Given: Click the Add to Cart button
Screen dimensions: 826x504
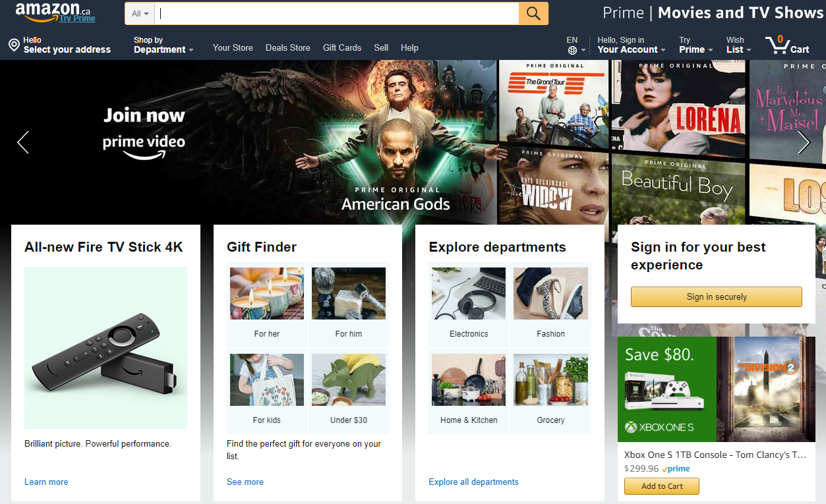Looking at the screenshot, I should click(662, 486).
